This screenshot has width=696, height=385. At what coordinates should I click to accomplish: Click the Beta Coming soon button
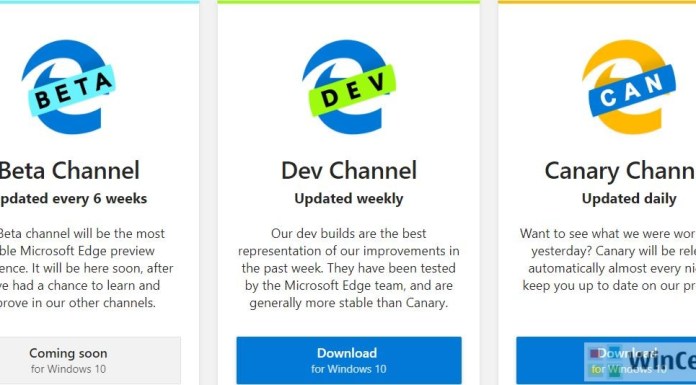tap(90, 360)
